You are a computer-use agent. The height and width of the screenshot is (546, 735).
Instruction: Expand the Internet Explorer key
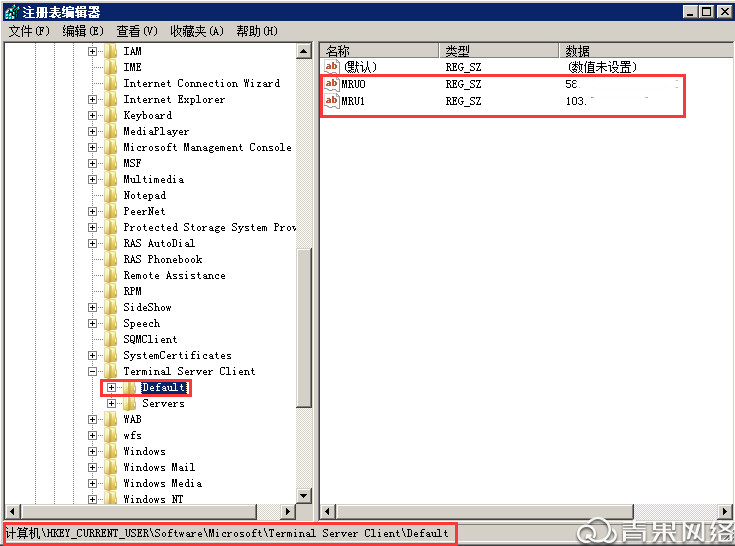tap(92, 99)
